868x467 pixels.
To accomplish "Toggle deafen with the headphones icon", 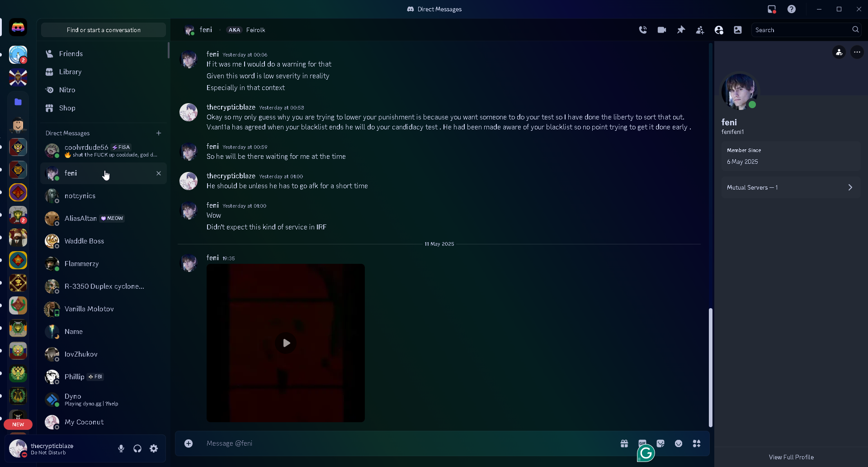I will coord(137,448).
